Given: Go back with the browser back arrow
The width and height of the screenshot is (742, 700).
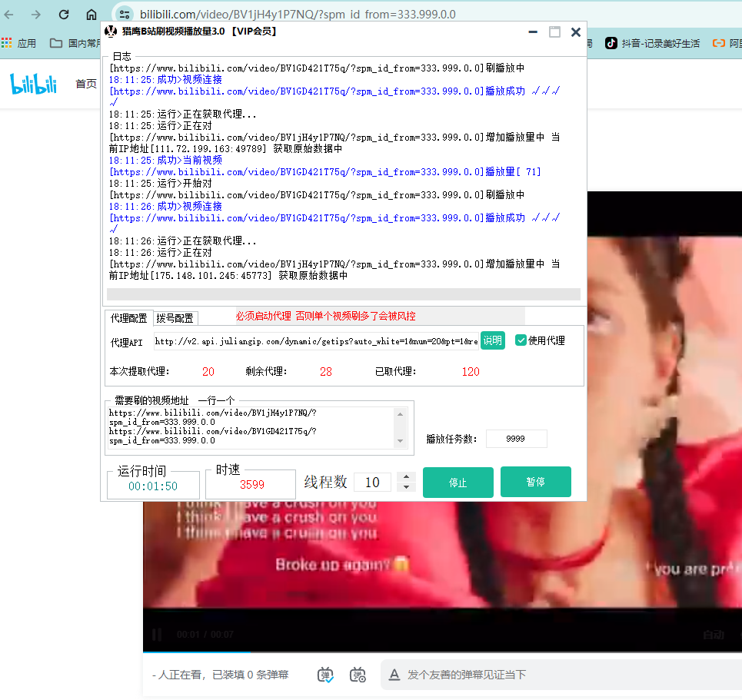Looking at the screenshot, I should [9, 15].
